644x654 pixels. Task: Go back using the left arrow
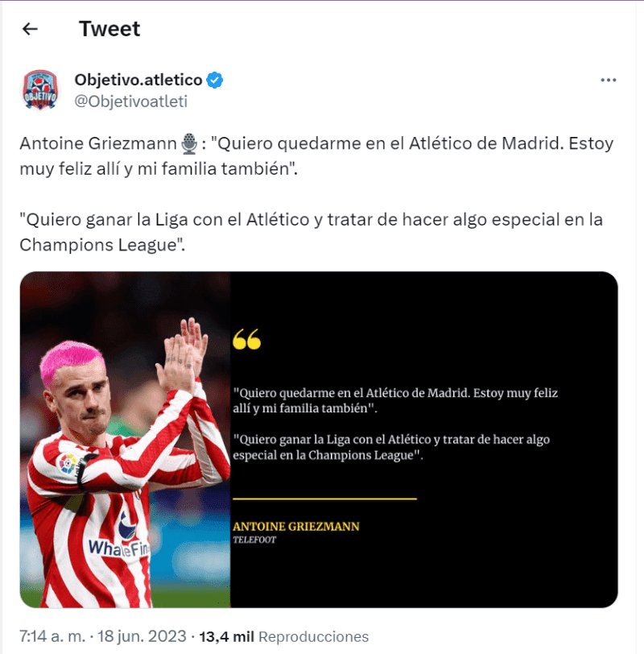tap(30, 29)
